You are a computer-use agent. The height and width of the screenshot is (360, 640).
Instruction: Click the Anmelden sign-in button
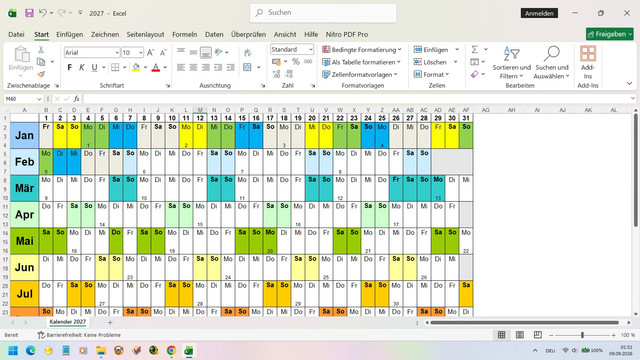tap(539, 13)
